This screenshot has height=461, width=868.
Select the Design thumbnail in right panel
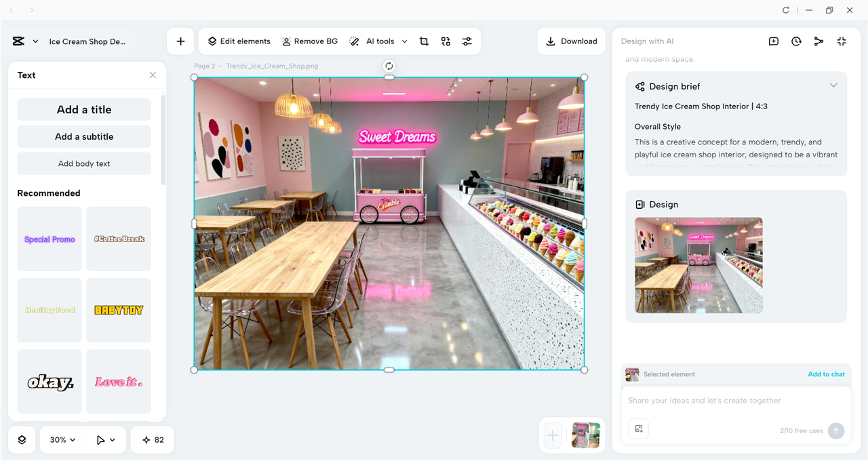click(x=698, y=265)
